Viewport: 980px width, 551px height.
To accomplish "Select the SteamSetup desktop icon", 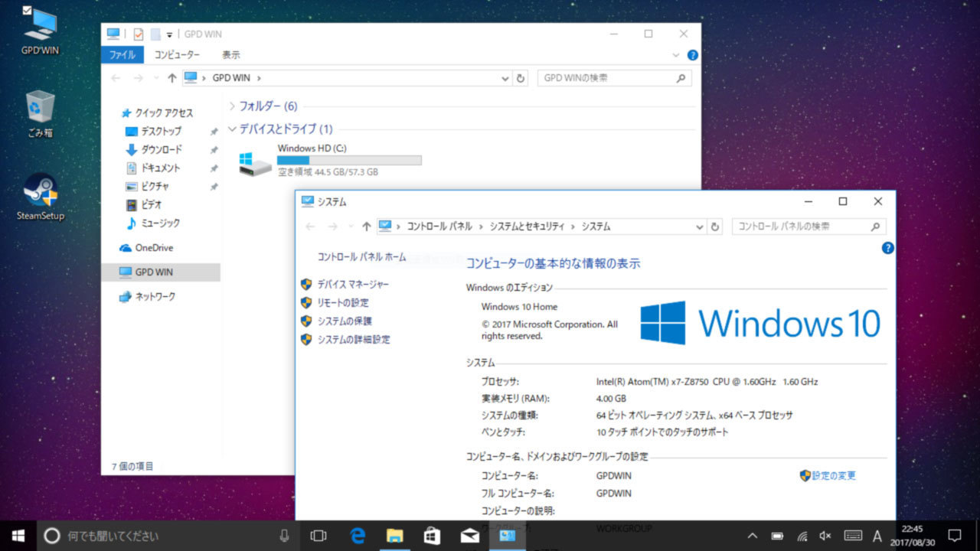I will [x=40, y=197].
